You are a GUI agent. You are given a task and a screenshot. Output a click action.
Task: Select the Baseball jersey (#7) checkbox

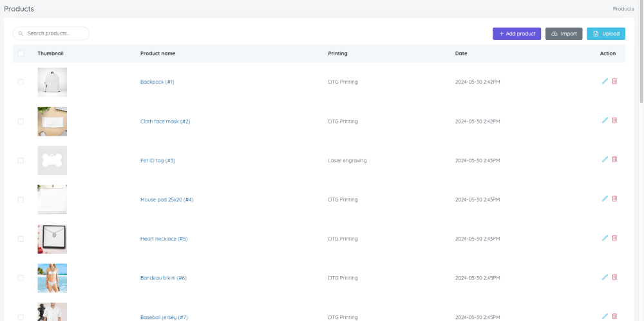coord(21,317)
